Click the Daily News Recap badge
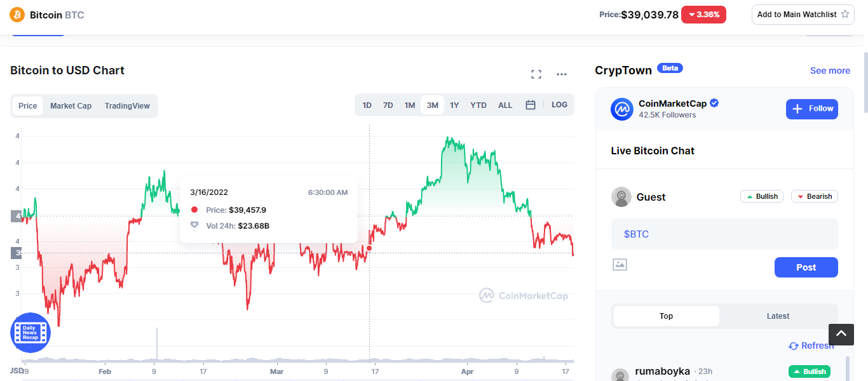The width and height of the screenshot is (868, 381). (31, 332)
